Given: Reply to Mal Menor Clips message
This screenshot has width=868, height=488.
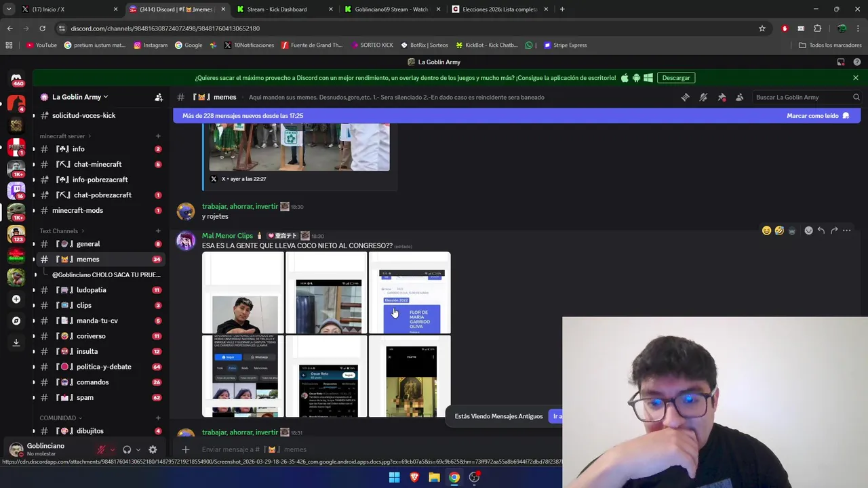Looking at the screenshot, I should pos(821,230).
